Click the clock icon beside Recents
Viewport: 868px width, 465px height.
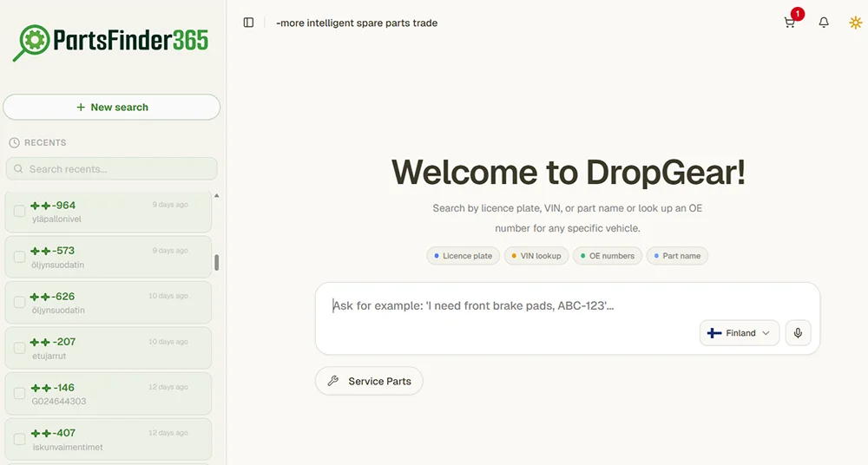[14, 142]
